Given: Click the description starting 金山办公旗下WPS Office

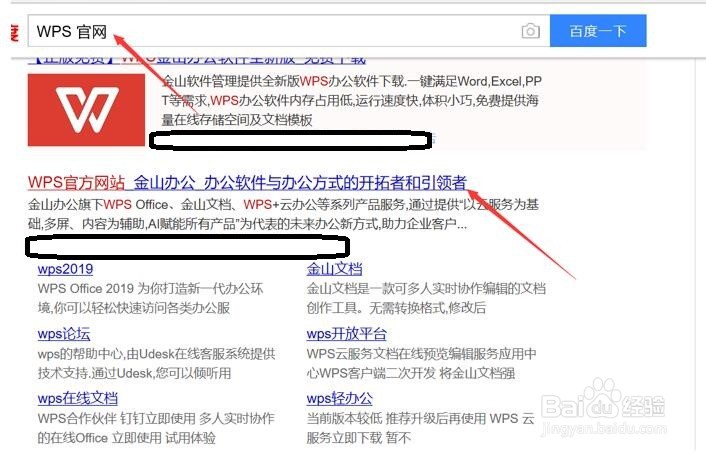Looking at the screenshot, I should pyautogui.click(x=284, y=214).
